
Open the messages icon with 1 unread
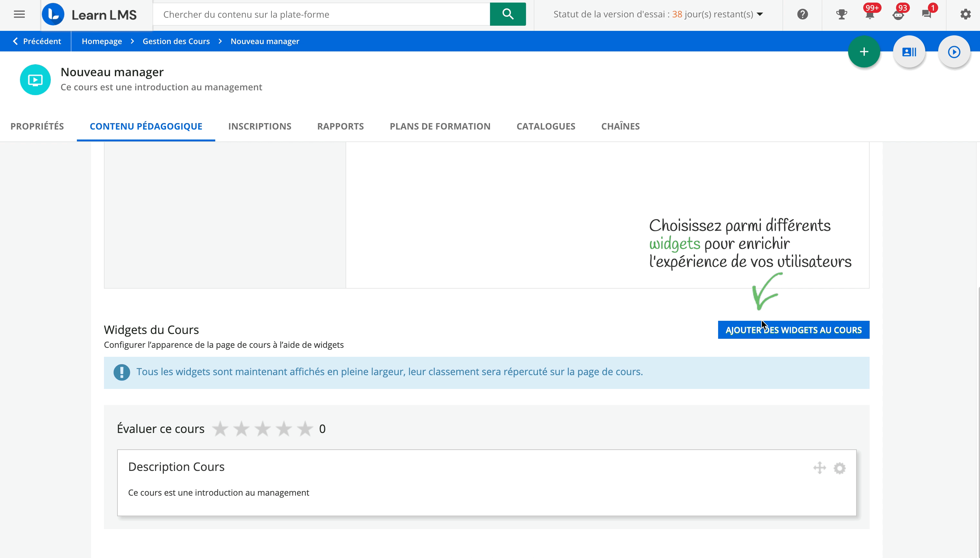click(927, 14)
